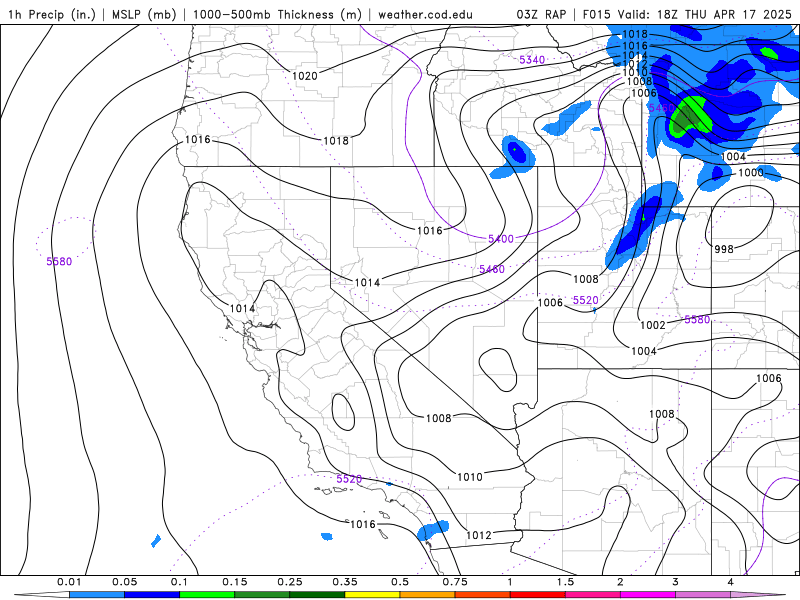The width and height of the screenshot is (800, 600).
Task: Pick the yellow 0.35–0.5 legend segment
Action: pyautogui.click(x=372, y=595)
